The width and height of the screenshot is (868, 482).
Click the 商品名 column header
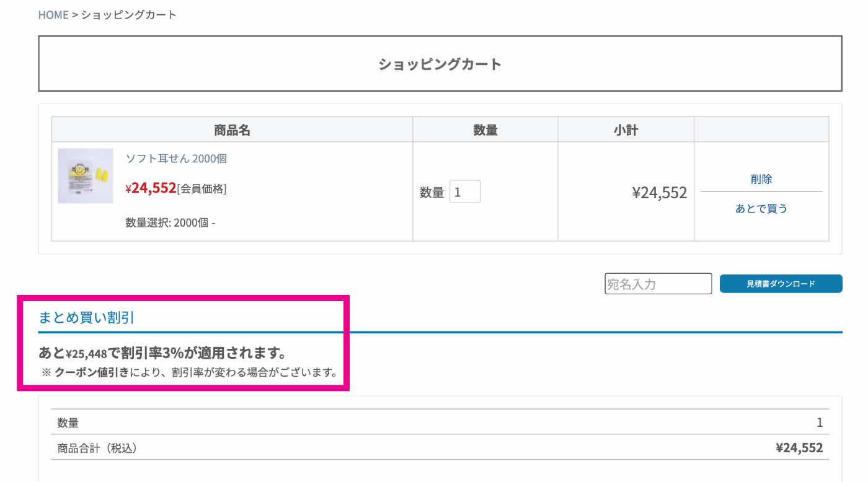point(232,130)
